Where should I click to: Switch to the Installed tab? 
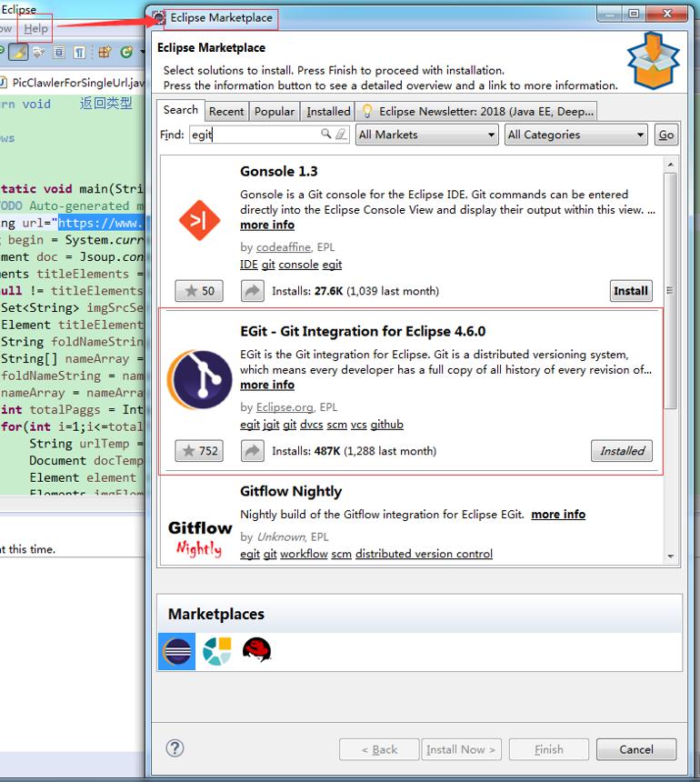point(328,111)
